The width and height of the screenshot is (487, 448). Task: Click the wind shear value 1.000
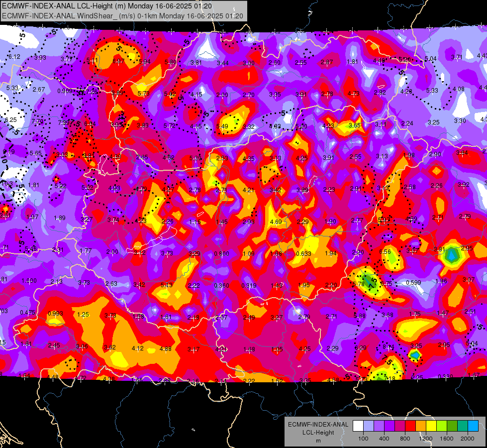click(29, 280)
